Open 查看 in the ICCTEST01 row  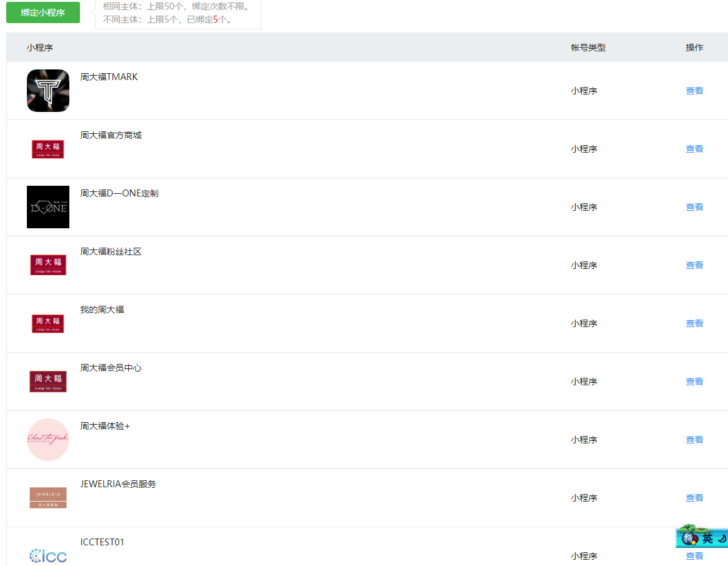(x=694, y=556)
